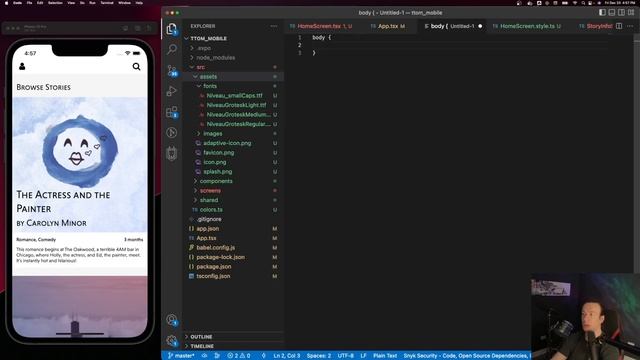This screenshot has height=360, width=640.
Task: Expand the .expo folder
Action: point(233,48)
